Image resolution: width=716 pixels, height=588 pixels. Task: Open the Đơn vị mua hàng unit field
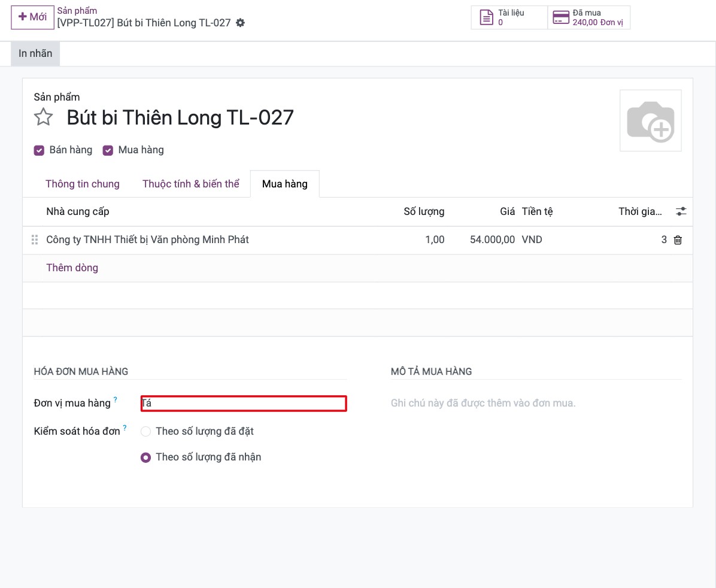point(244,404)
